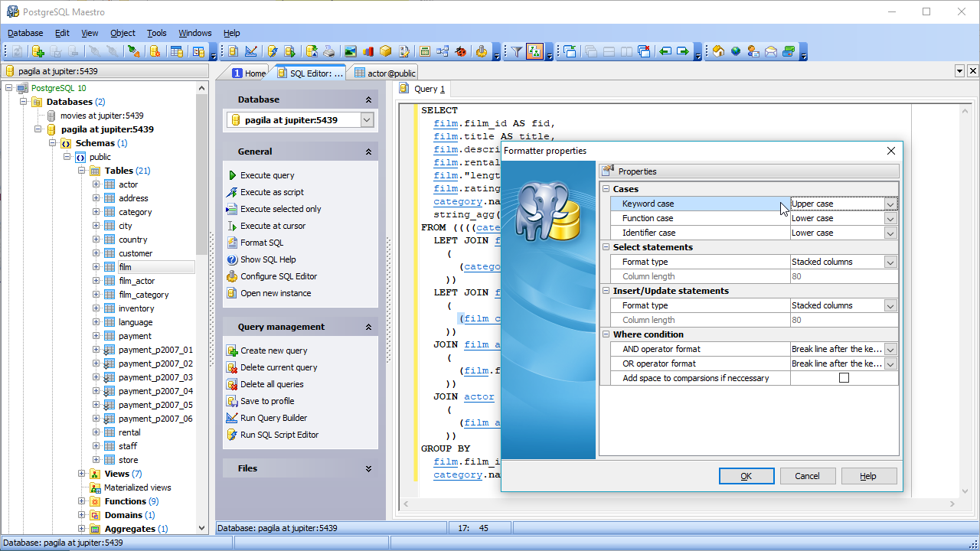The width and height of the screenshot is (980, 551).
Task: Switch to the actor@public tab
Action: point(385,73)
